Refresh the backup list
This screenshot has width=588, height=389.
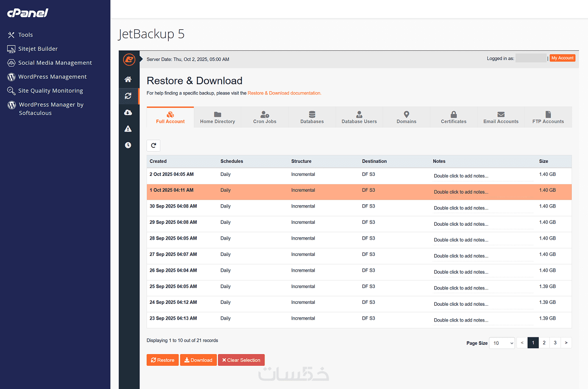tap(153, 146)
